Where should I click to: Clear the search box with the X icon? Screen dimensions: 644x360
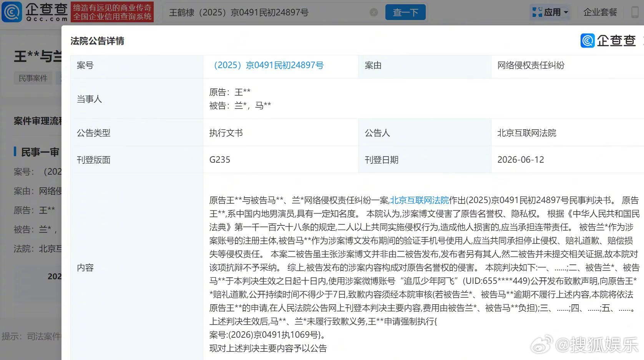pyautogui.click(x=373, y=12)
